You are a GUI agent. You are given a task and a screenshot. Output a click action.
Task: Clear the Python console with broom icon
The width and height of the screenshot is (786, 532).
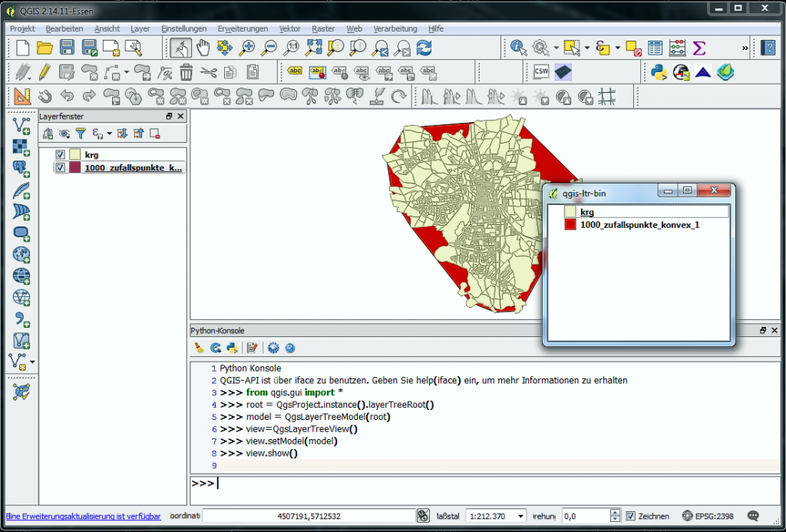200,348
